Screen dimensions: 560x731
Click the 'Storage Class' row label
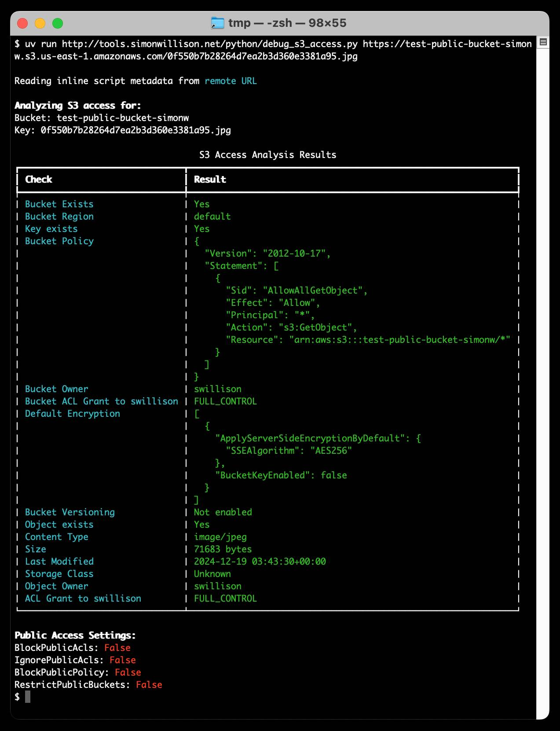point(59,574)
